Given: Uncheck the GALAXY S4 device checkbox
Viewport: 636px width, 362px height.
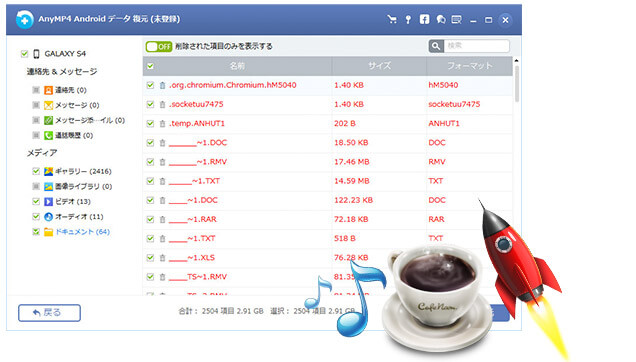Looking at the screenshot, I should [x=24, y=54].
